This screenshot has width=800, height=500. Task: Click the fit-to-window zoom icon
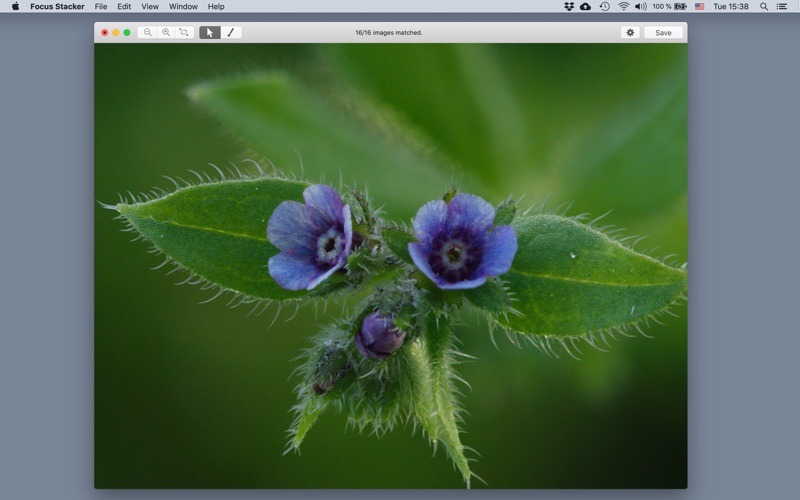(184, 33)
